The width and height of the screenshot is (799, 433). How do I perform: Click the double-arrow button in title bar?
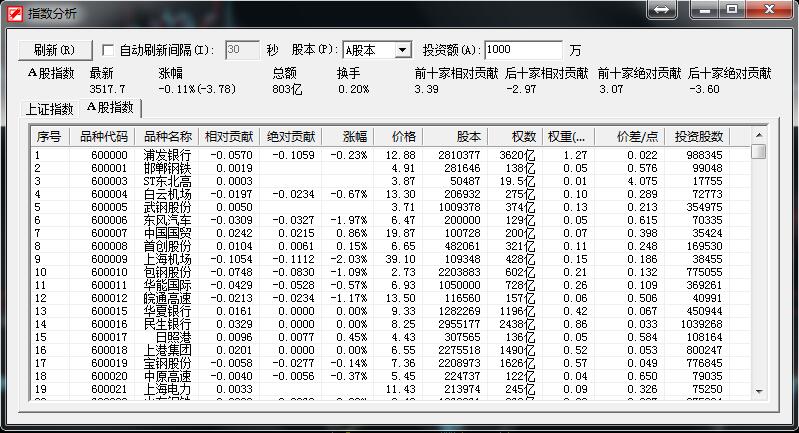click(662, 10)
